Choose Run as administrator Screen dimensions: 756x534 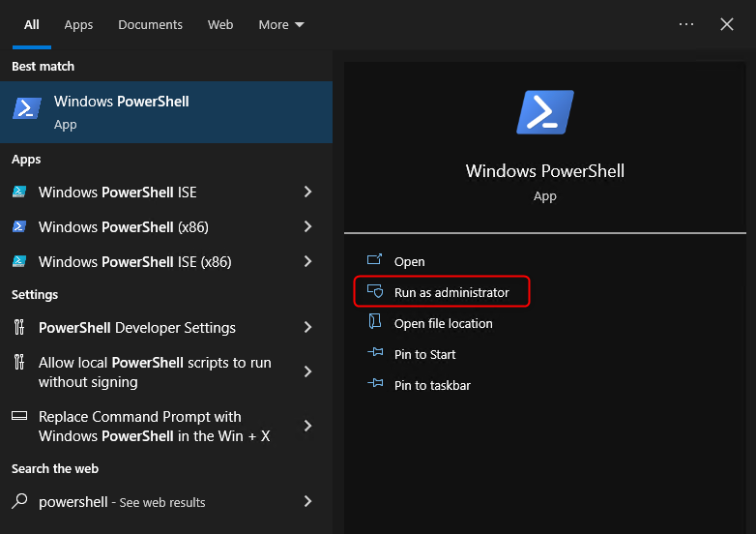[x=442, y=291]
